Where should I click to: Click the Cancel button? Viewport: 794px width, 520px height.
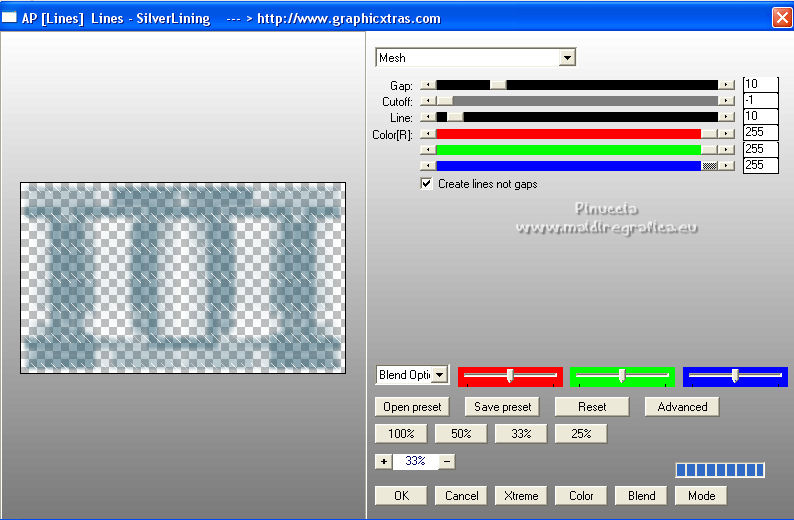click(461, 496)
